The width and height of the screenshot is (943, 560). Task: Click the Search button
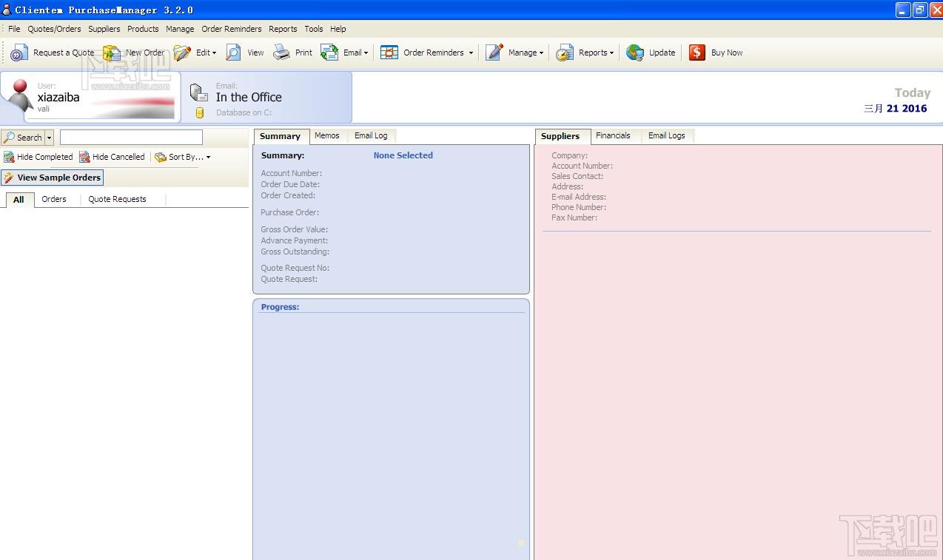(23, 138)
